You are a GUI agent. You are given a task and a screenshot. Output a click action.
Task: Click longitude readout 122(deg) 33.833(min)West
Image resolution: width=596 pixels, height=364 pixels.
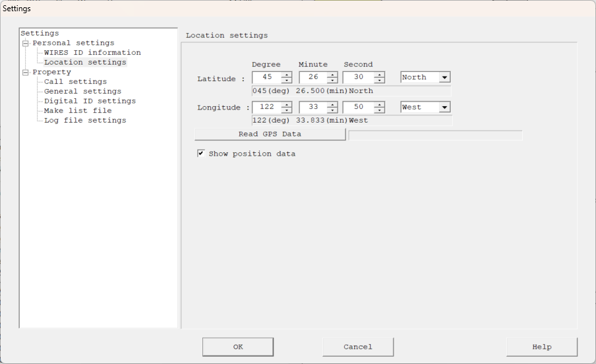click(352, 121)
